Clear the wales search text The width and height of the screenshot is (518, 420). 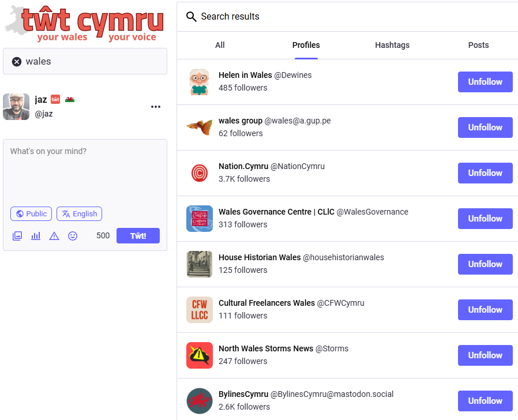pyautogui.click(x=16, y=62)
